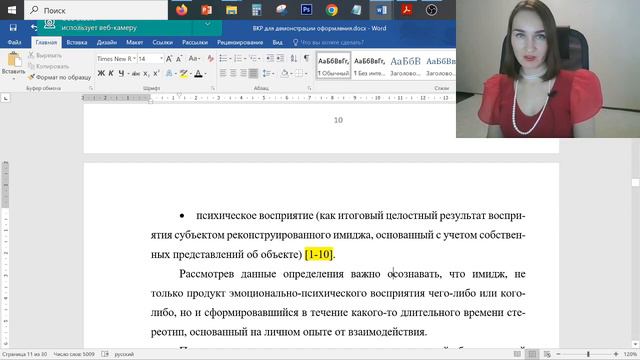
Task: Open Clipboard dialog launcher in Буфер обмена
Action: [91, 88]
